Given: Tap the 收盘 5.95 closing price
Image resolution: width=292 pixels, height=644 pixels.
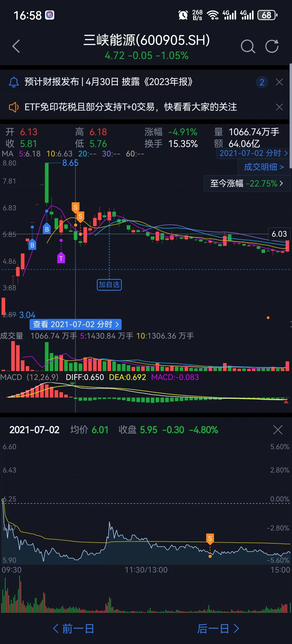Looking at the screenshot, I should 138,430.
